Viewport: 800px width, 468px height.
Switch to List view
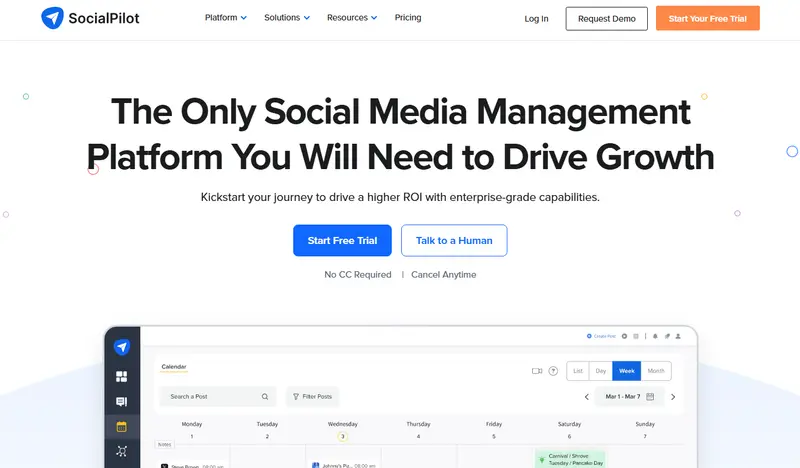[x=578, y=371]
